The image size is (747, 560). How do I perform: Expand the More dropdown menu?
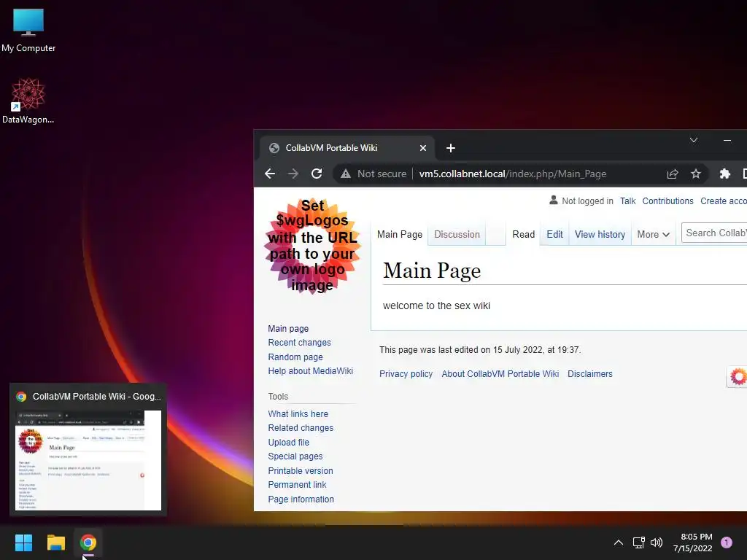[653, 234]
